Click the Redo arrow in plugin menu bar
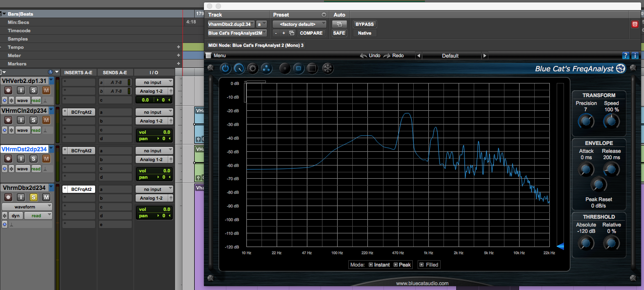The image size is (644, 290). (x=387, y=56)
